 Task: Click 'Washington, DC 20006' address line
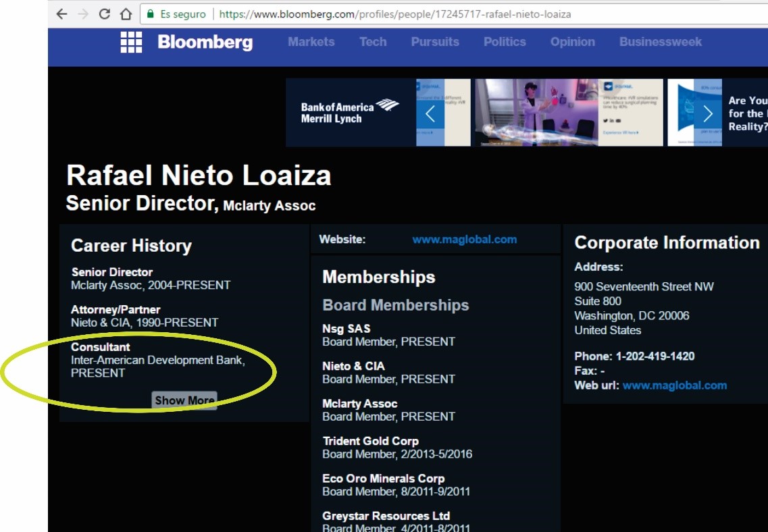632,316
